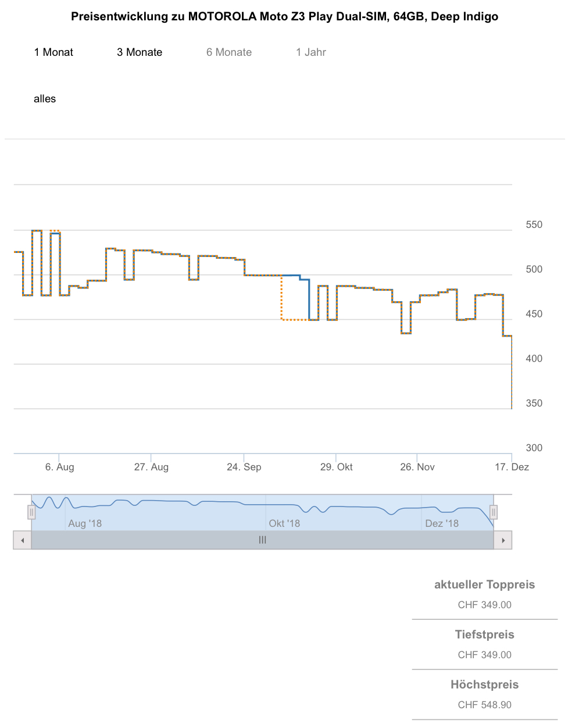Click the aktueller Toppreis value CHF 349.00
Image resolution: width=568 pixels, height=728 pixels.
(x=484, y=605)
